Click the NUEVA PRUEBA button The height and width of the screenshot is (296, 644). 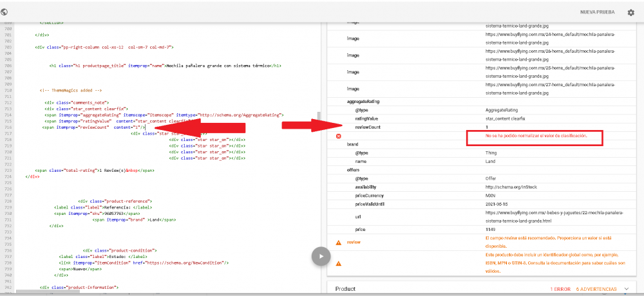pyautogui.click(x=597, y=12)
